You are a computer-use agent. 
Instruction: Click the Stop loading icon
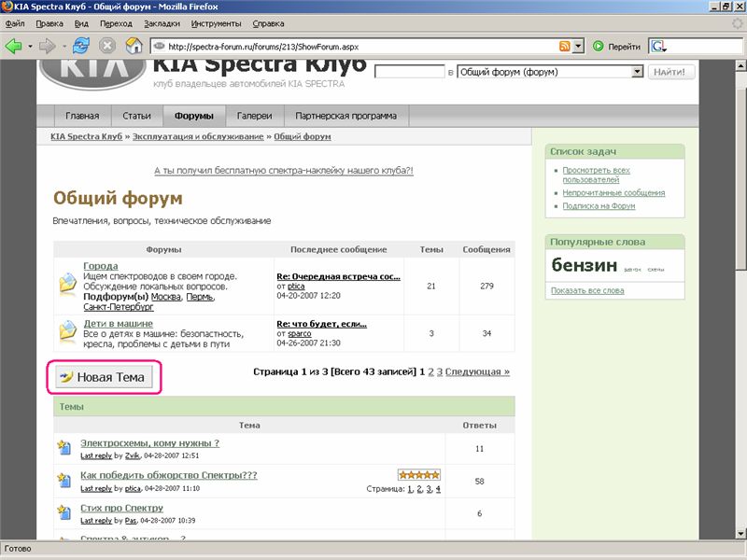107,46
